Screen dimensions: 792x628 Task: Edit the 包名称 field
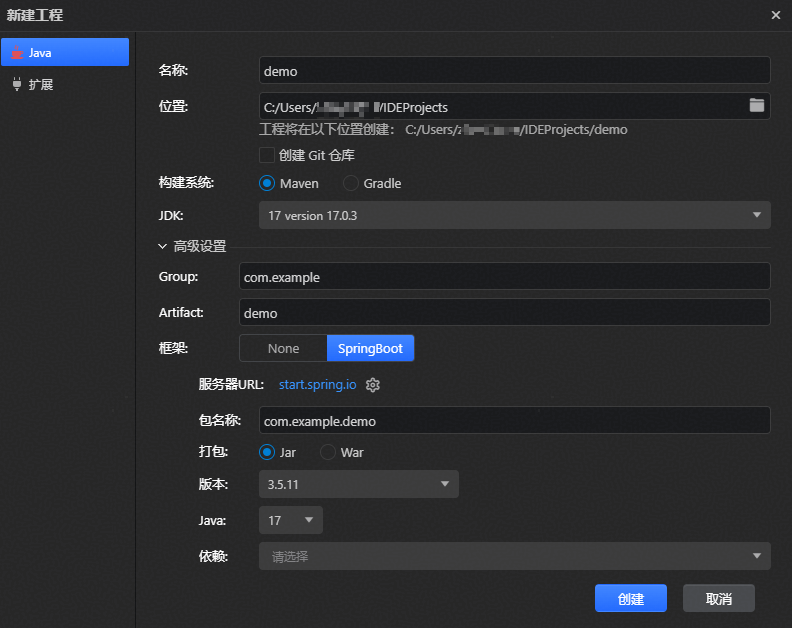click(515, 420)
